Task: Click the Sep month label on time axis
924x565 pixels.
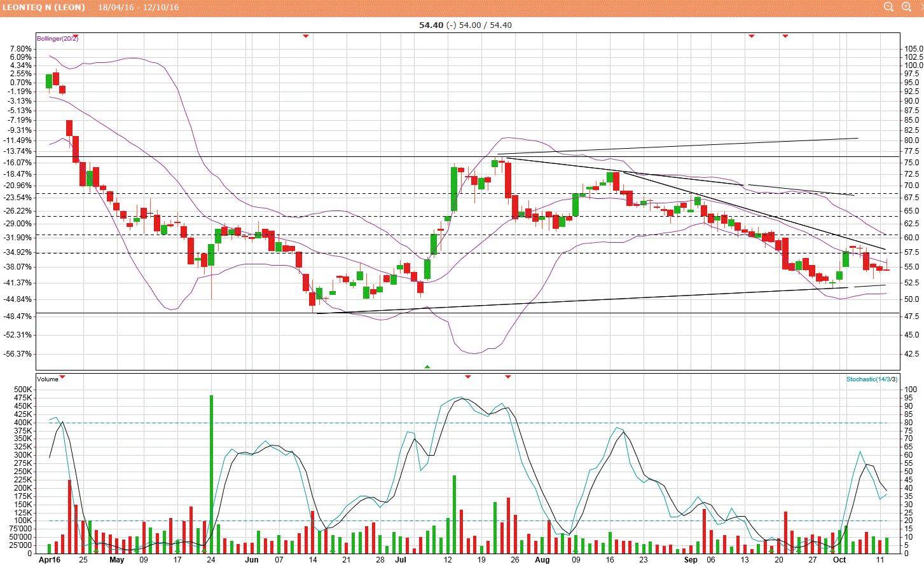Action: [691, 560]
